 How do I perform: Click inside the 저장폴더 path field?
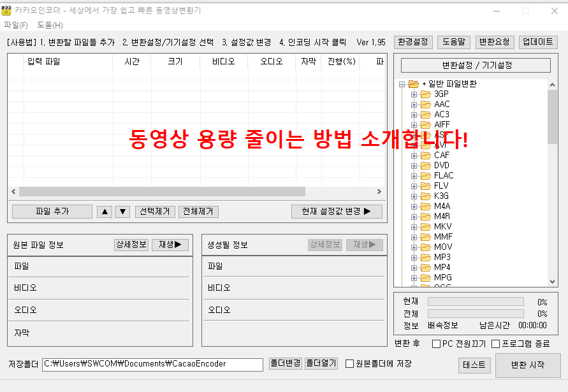(x=153, y=364)
